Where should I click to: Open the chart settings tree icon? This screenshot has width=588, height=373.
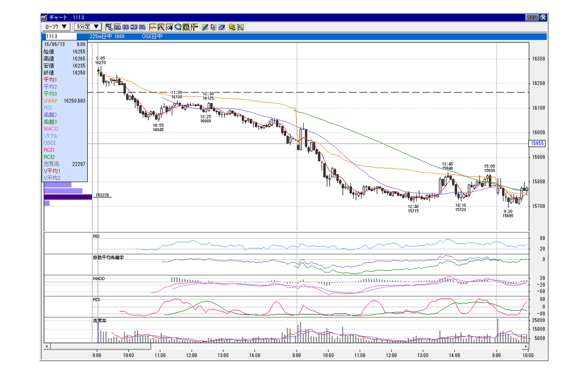tap(109, 27)
